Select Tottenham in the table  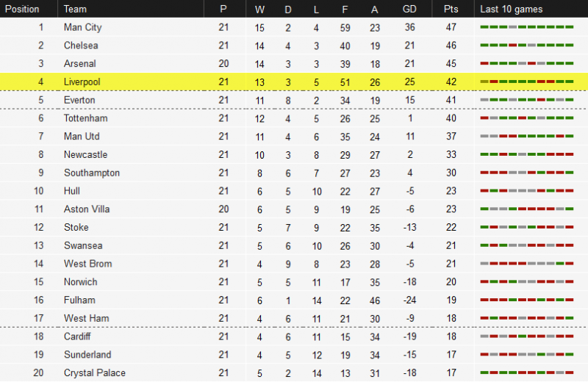coord(86,118)
